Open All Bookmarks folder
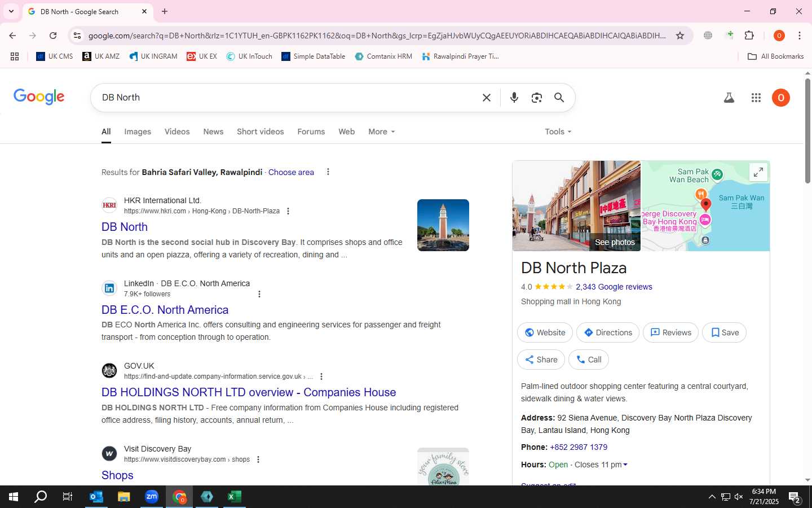The width and height of the screenshot is (812, 508). (776, 56)
